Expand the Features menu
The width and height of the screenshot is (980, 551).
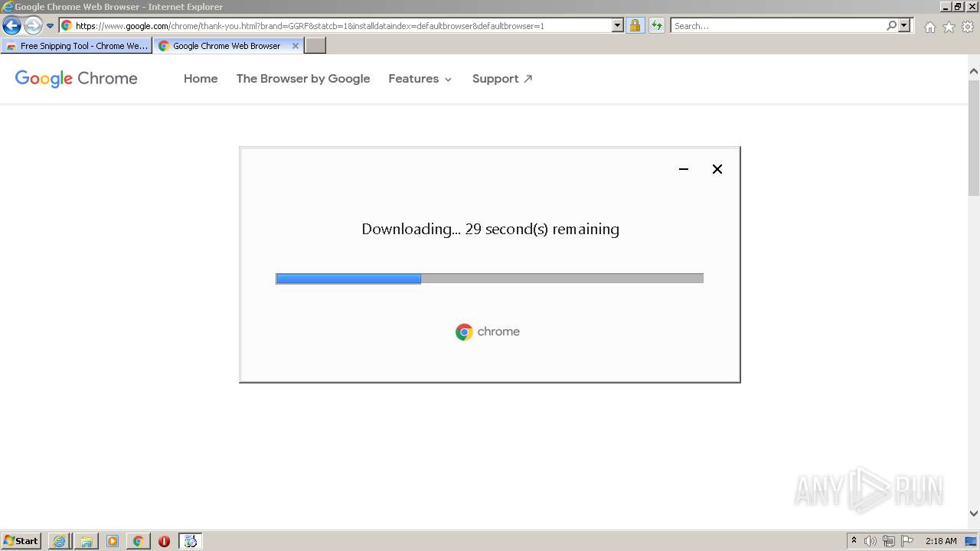pos(420,79)
